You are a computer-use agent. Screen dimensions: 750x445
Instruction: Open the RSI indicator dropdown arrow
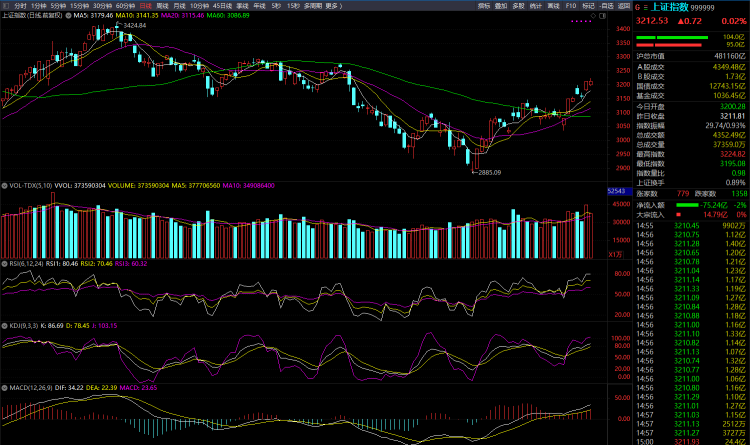(4, 263)
